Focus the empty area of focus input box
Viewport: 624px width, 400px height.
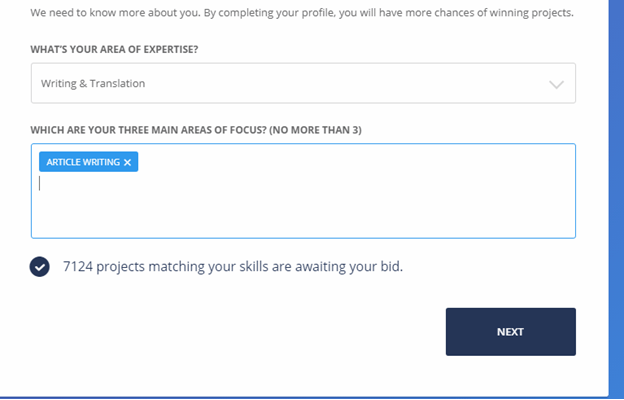pyautogui.click(x=303, y=207)
